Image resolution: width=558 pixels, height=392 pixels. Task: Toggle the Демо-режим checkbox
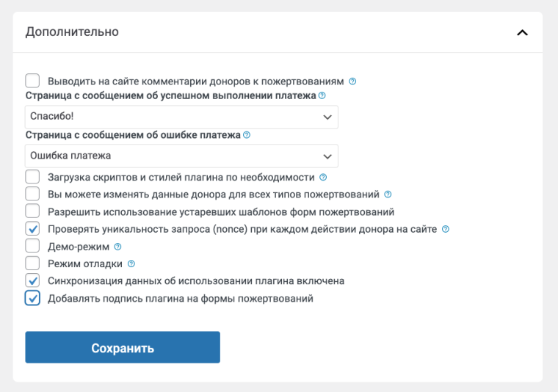click(32, 247)
